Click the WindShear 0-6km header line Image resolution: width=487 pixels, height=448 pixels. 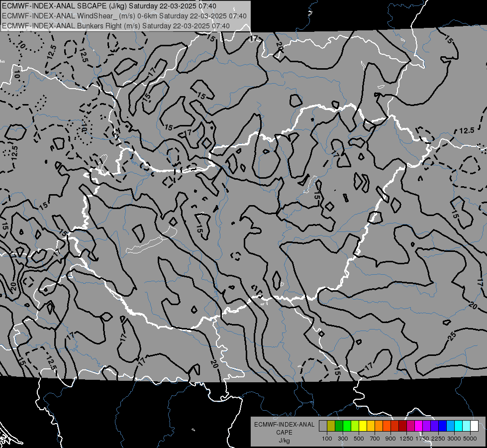[x=124, y=16]
